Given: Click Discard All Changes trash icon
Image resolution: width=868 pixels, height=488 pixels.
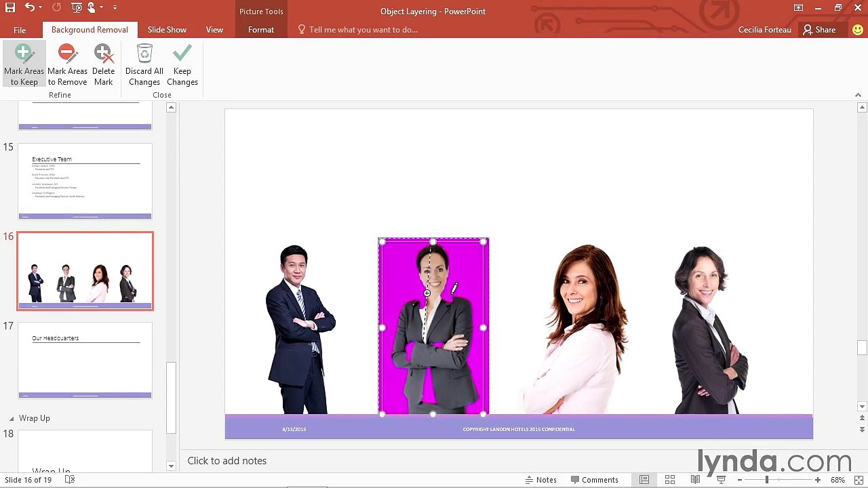Looking at the screenshot, I should [144, 54].
